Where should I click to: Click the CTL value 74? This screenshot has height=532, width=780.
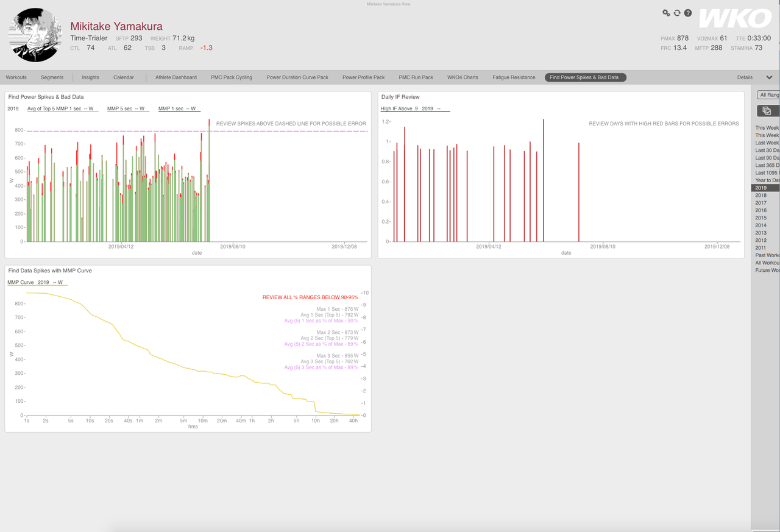(x=90, y=48)
